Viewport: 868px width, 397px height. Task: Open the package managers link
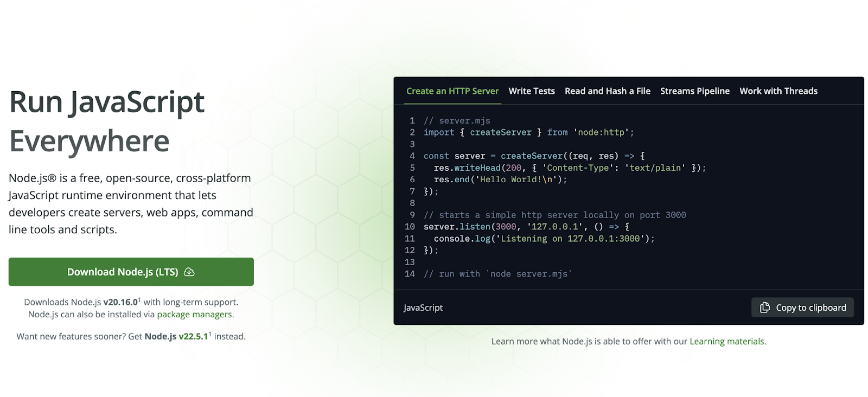pyautogui.click(x=194, y=315)
